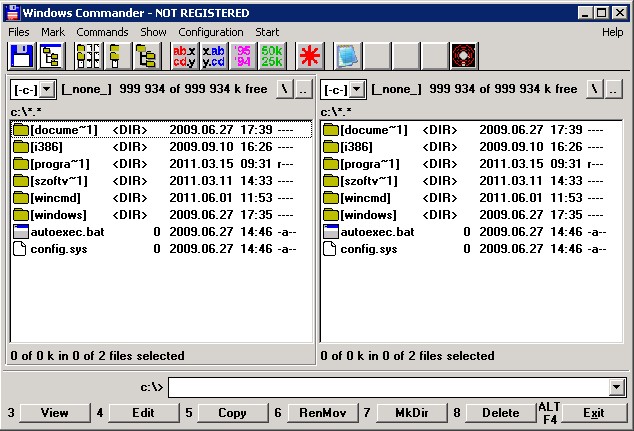Click wincmd folder icon in left panel
This screenshot has height=431, width=634.
(x=20, y=198)
